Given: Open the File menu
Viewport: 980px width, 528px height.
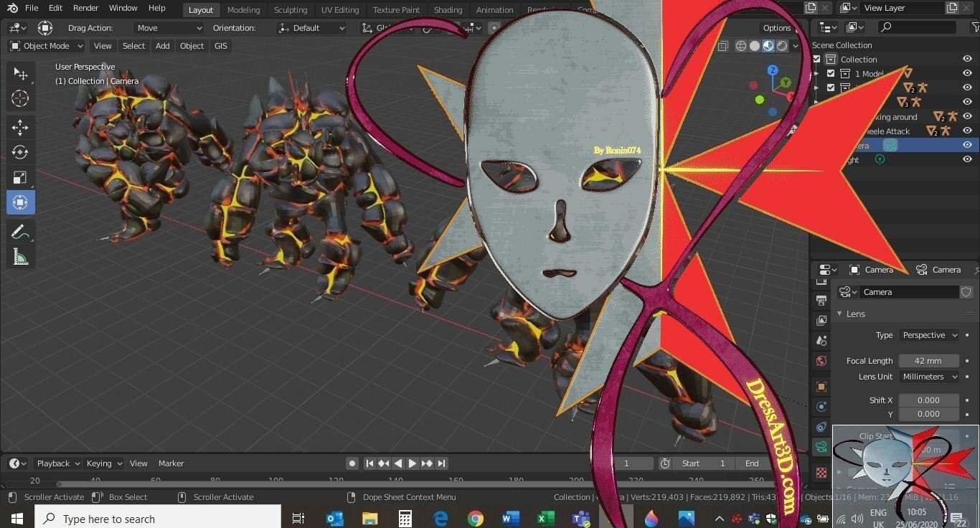Looking at the screenshot, I should [x=32, y=8].
